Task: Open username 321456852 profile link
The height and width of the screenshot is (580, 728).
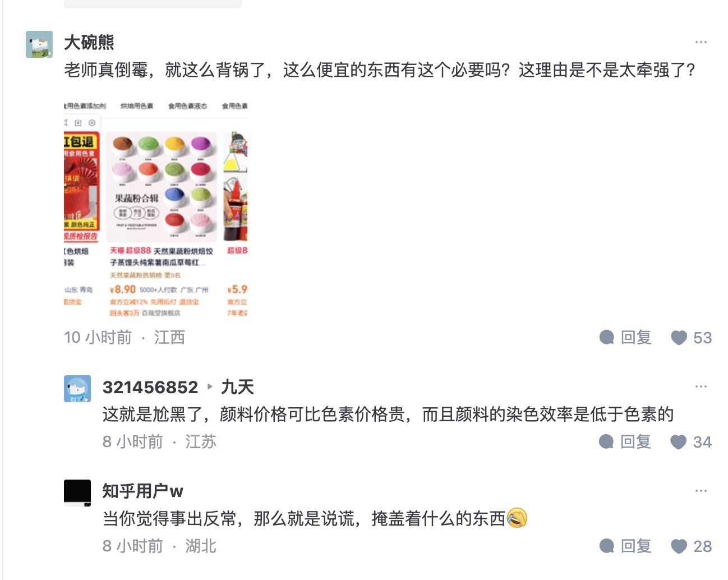Action: click(x=150, y=387)
